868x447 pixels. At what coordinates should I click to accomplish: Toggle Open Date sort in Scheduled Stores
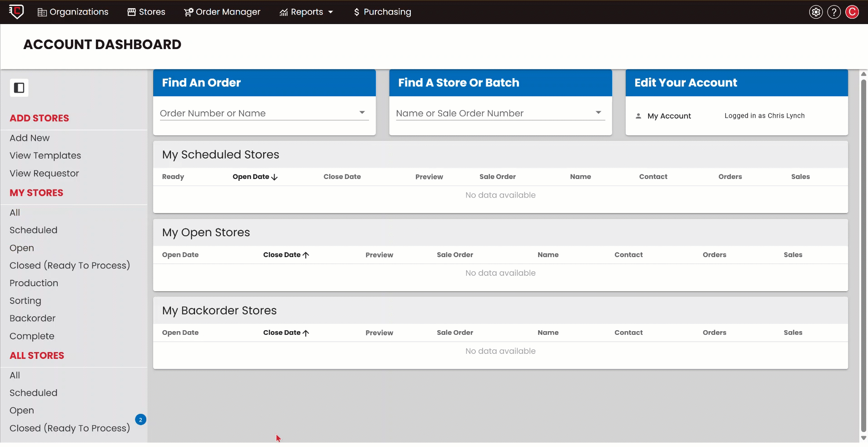tap(255, 177)
